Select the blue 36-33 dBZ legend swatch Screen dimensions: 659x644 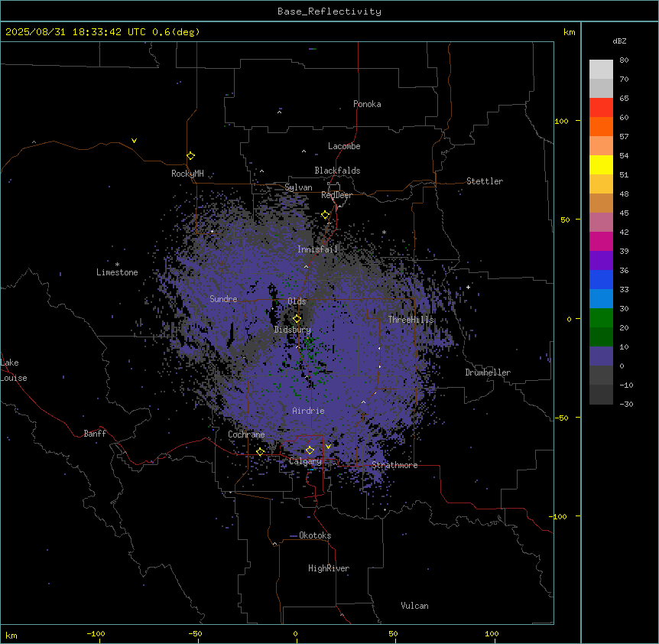(x=601, y=279)
